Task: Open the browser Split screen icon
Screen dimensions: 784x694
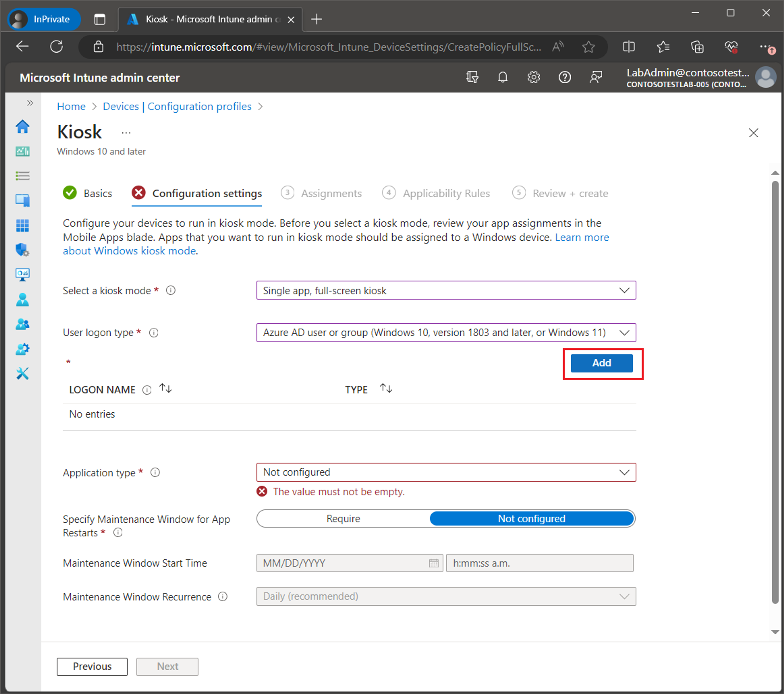Action: 629,47
